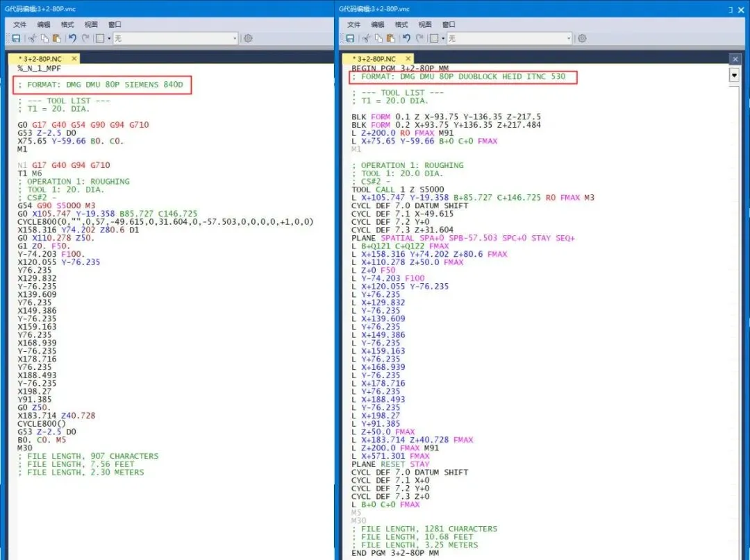The width and height of the screenshot is (750, 560).
Task: Click the CYCL DEF 7.1 X-49.615 line
Action: 402,214
